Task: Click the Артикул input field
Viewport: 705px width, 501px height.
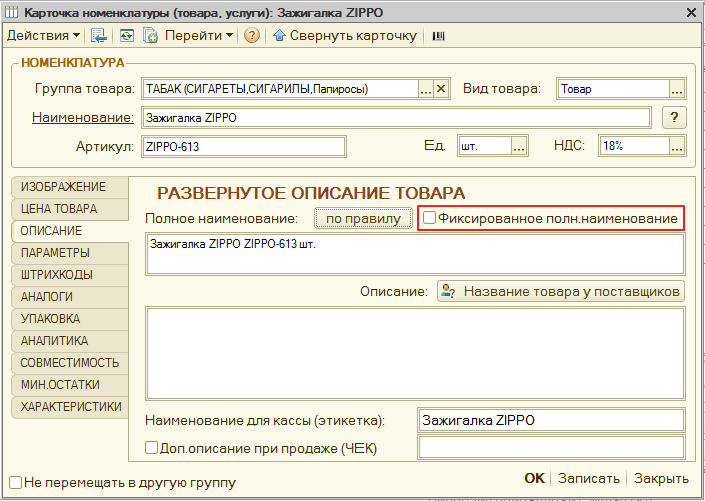Action: (x=244, y=147)
